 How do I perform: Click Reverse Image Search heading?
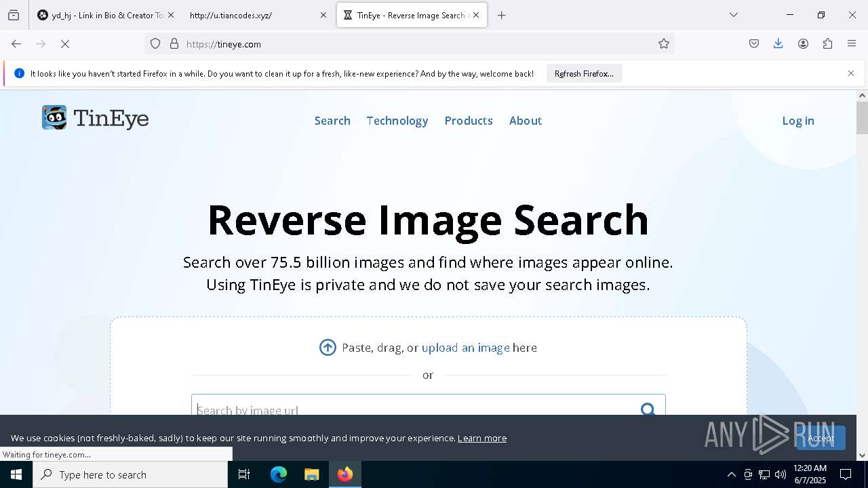[x=428, y=220]
